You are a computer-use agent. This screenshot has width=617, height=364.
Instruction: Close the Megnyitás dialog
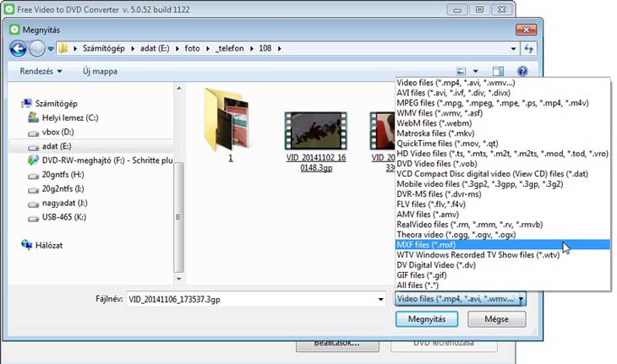point(526,30)
